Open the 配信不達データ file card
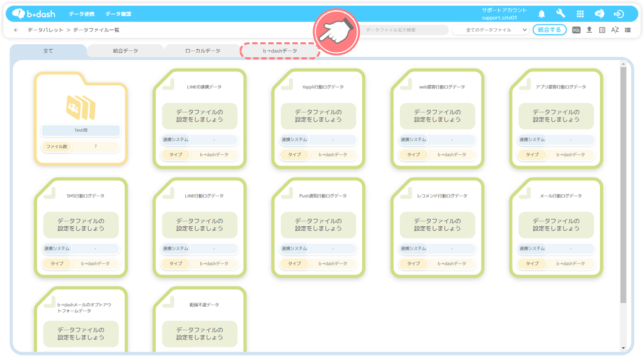Screen dimensions: 644x362 pos(200,320)
